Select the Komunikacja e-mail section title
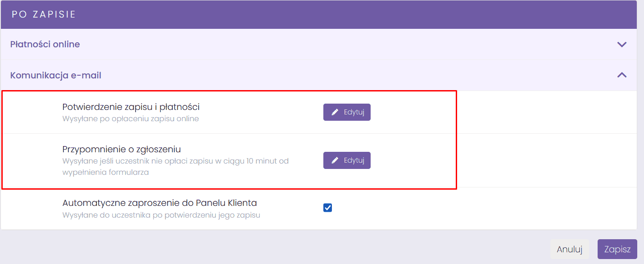 pos(56,75)
